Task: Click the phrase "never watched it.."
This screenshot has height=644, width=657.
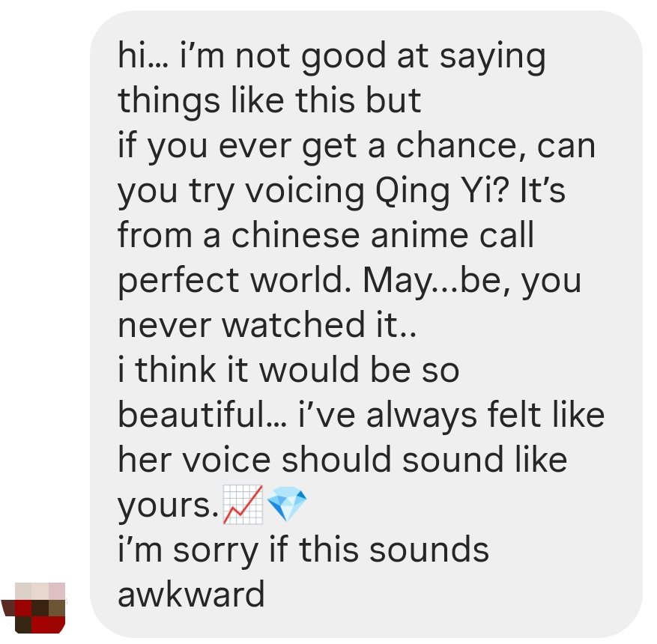Action: coord(267,325)
